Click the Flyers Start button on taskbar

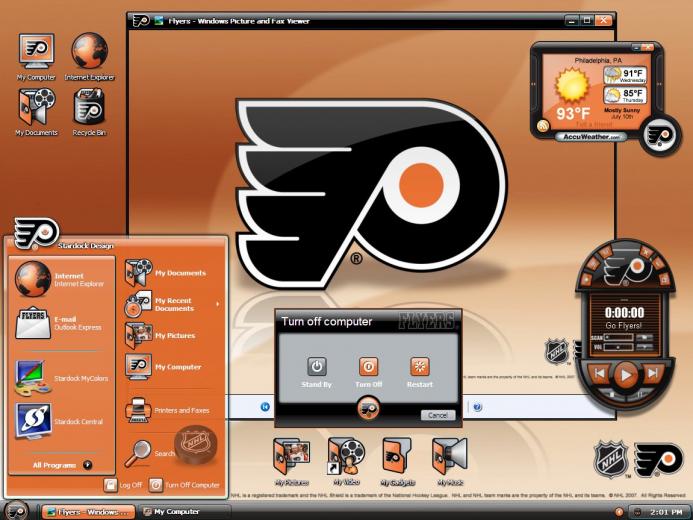click(16, 510)
